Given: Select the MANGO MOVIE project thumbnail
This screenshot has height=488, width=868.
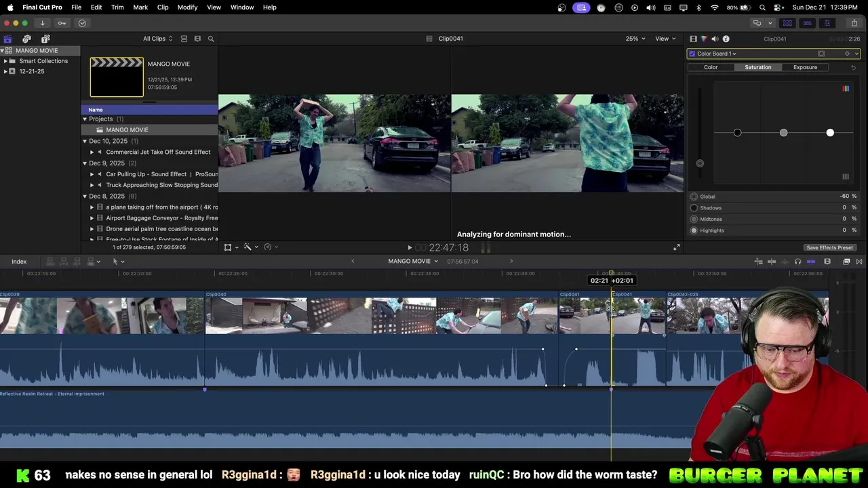Looking at the screenshot, I should coord(117,77).
